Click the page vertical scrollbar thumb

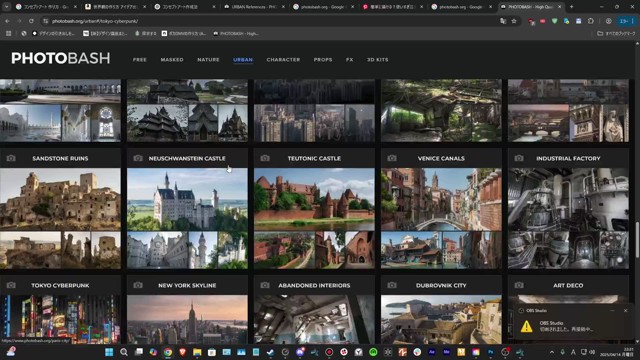pyautogui.click(x=637, y=240)
